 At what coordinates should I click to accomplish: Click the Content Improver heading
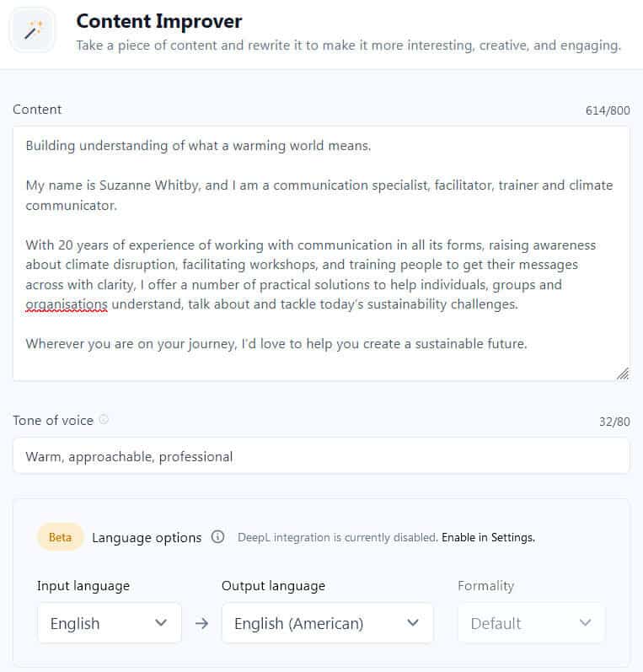[158, 21]
